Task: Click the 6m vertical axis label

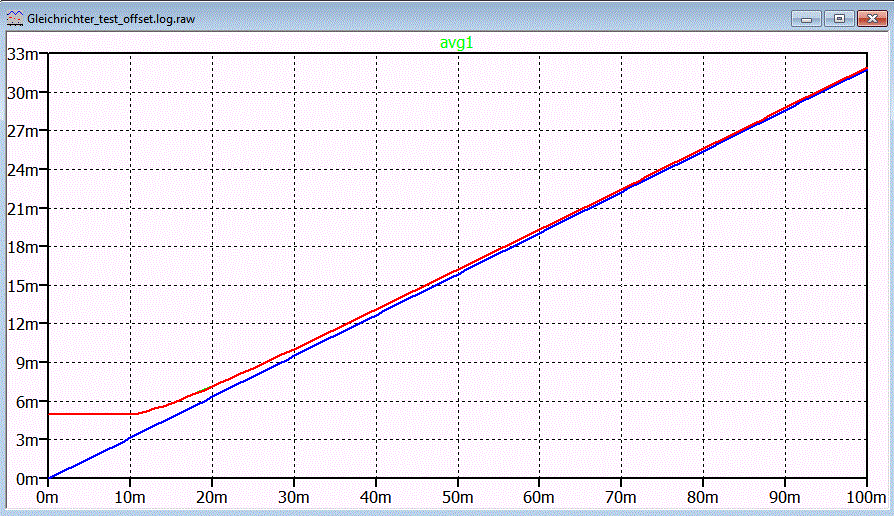Action: [27, 402]
